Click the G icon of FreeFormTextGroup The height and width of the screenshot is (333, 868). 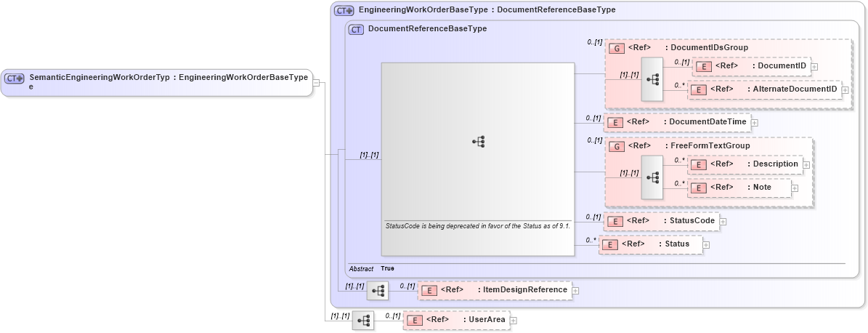click(x=616, y=146)
